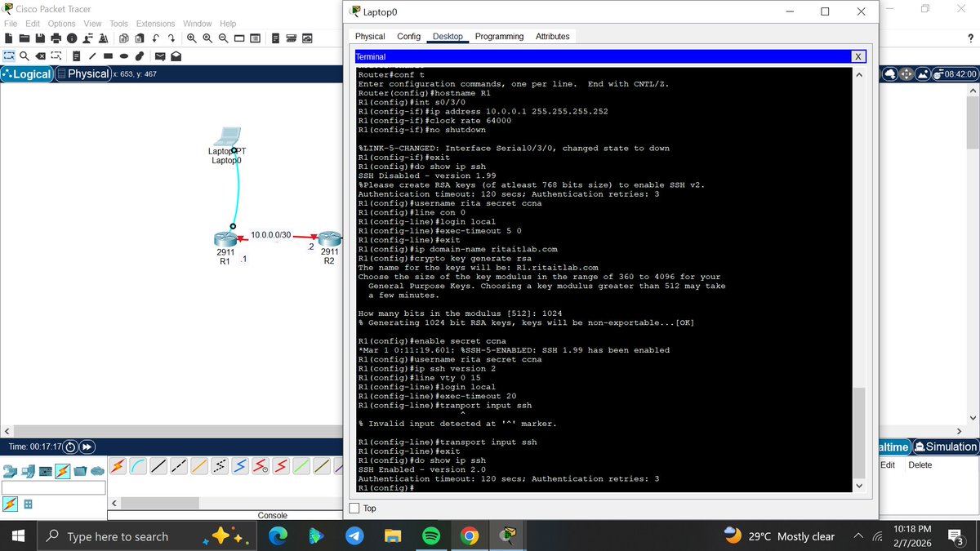The width and height of the screenshot is (980, 551).
Task: Select the Connections lightning category icon
Action: [63, 471]
